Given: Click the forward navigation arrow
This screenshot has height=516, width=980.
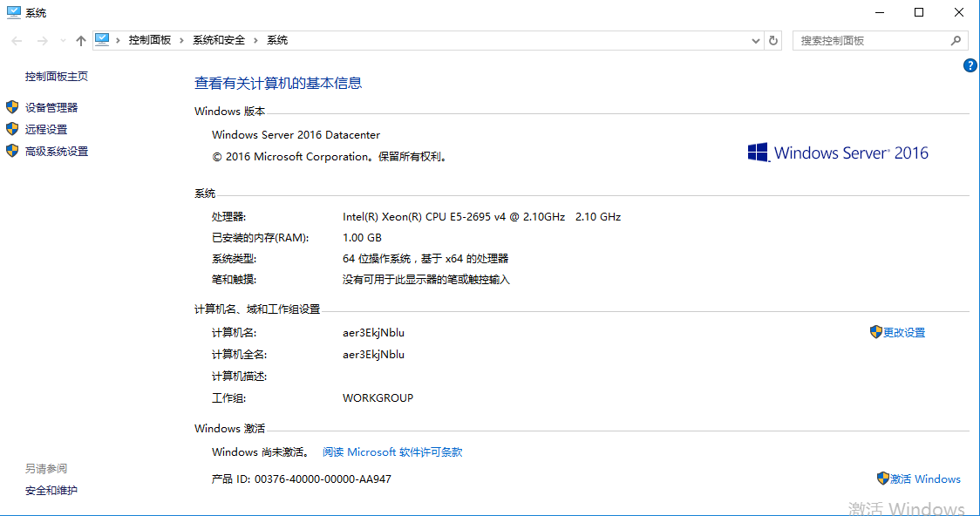Looking at the screenshot, I should pos(43,41).
